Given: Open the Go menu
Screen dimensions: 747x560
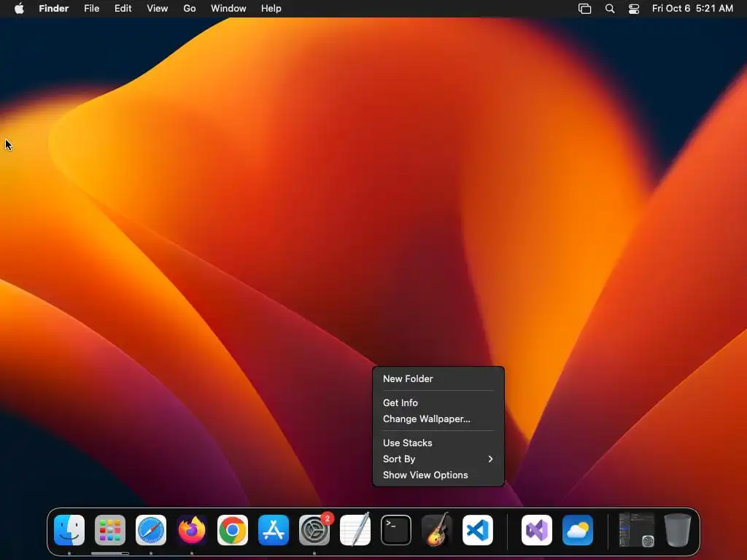Looking at the screenshot, I should point(190,9).
